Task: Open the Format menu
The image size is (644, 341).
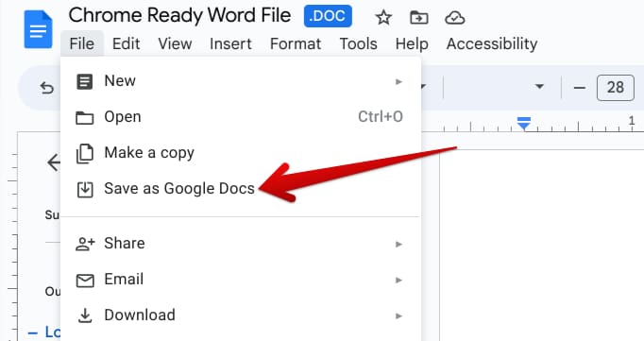Action: pos(296,43)
